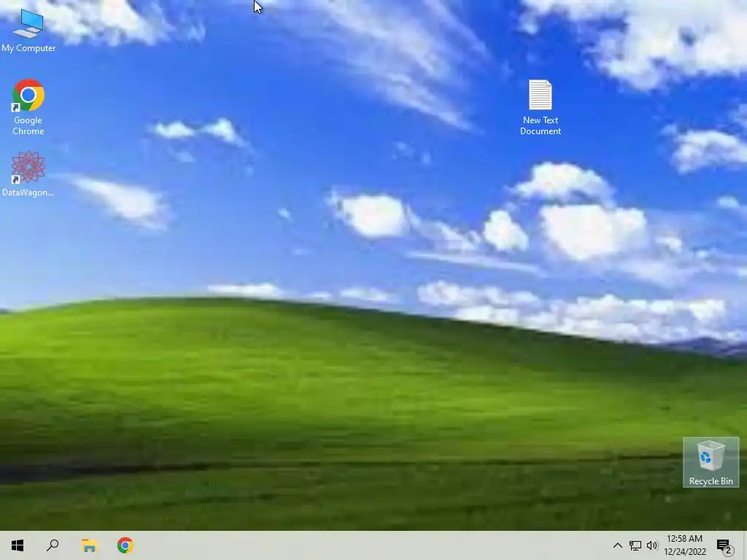Select the Recycle Bin icon
This screenshot has width=747, height=560.
(x=711, y=462)
